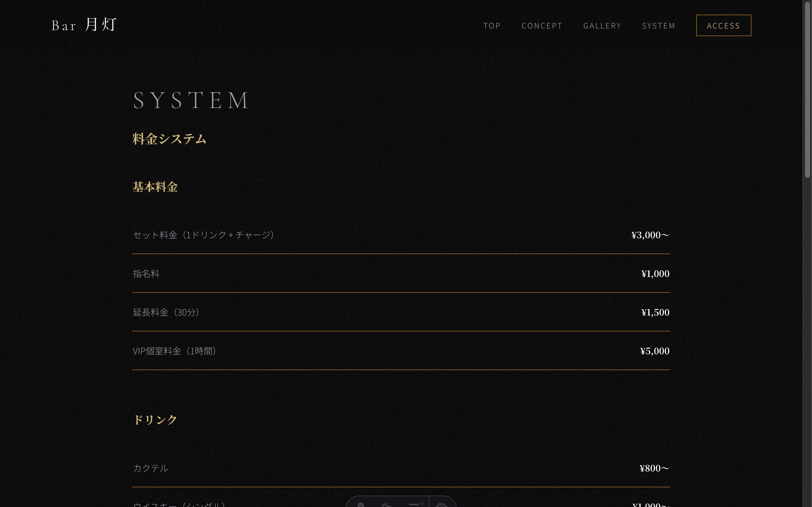The image size is (812, 507).
Task: Click the カクテル row label
Action: pyautogui.click(x=151, y=468)
